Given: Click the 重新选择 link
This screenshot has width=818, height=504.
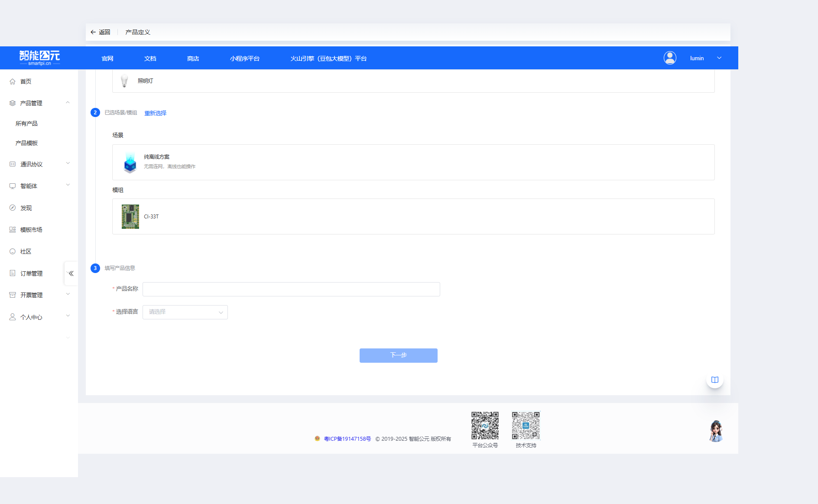Looking at the screenshot, I should tap(155, 113).
